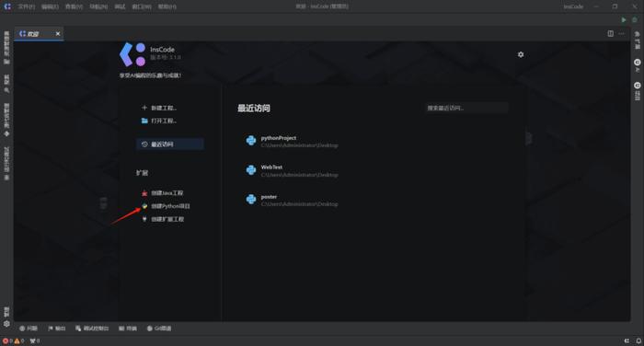Click the green Run triangle icon
The width and height of the screenshot is (644, 346).
pyautogui.click(x=624, y=19)
